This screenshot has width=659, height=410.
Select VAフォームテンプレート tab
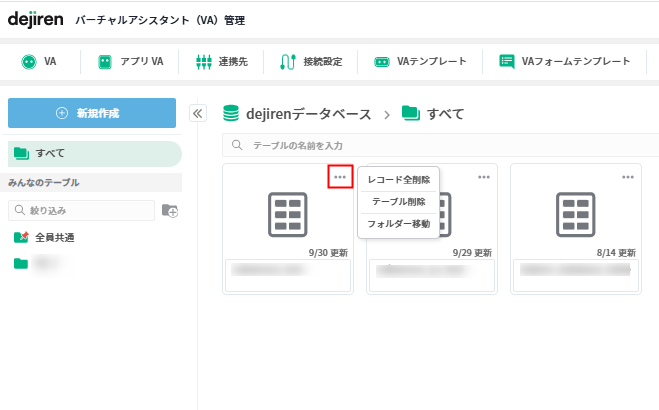(x=565, y=61)
